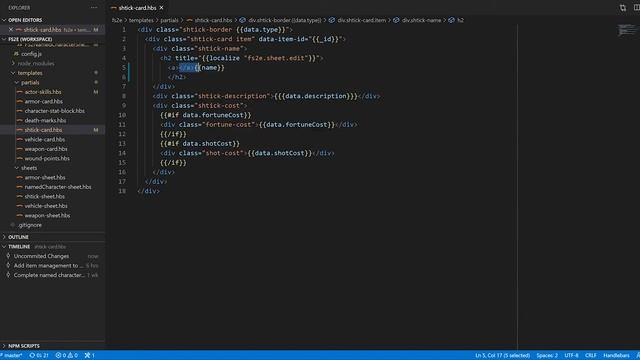Viewport: 640px width, 360px height.
Task: Close shtick-card.hbs in the Open Editors list
Action: tap(11, 30)
